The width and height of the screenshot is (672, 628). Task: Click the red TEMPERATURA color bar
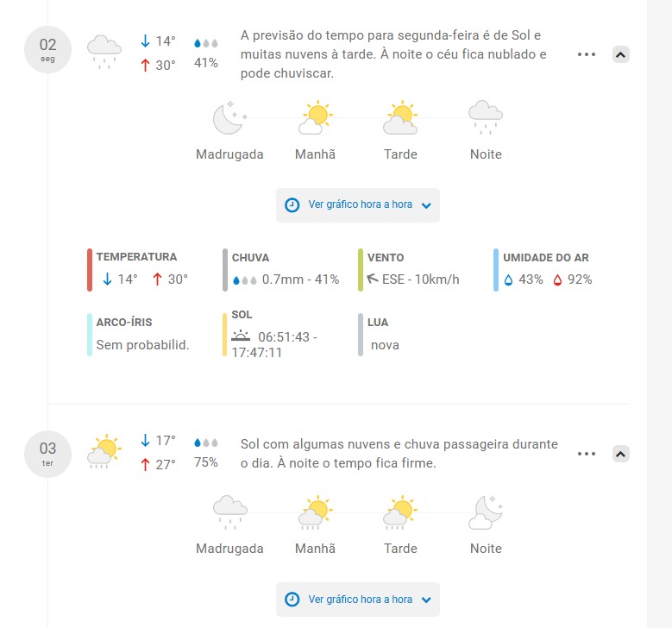tap(90, 269)
